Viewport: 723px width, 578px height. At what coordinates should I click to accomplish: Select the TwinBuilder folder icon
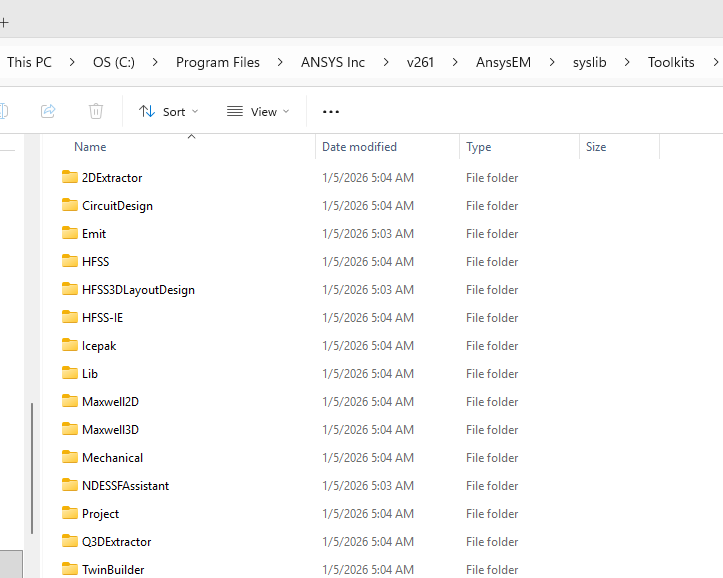(x=70, y=569)
